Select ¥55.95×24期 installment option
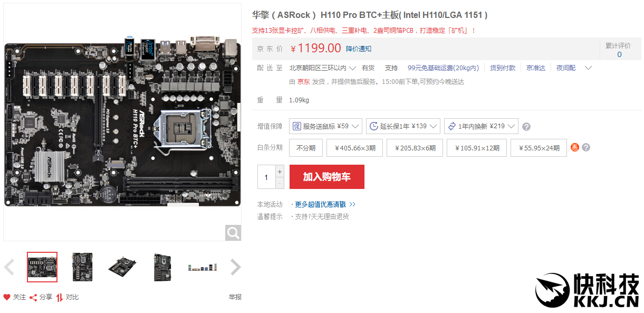 [x=539, y=148]
